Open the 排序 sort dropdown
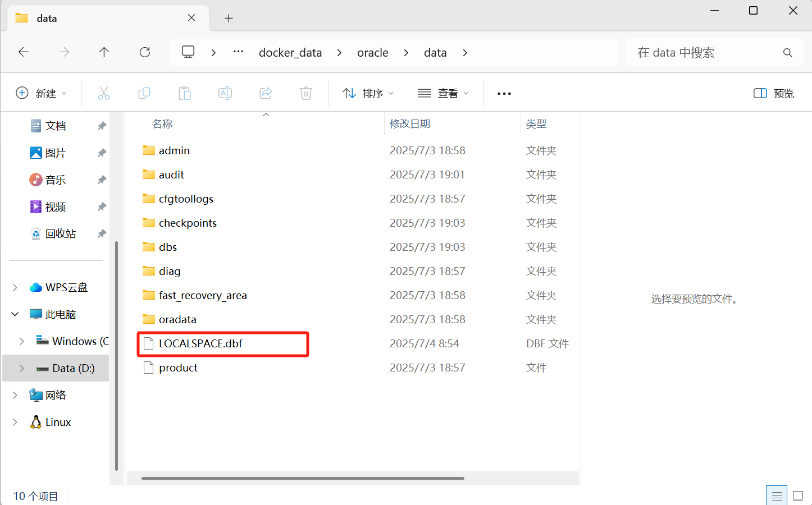Screen dimensions: 812x505 point(368,93)
